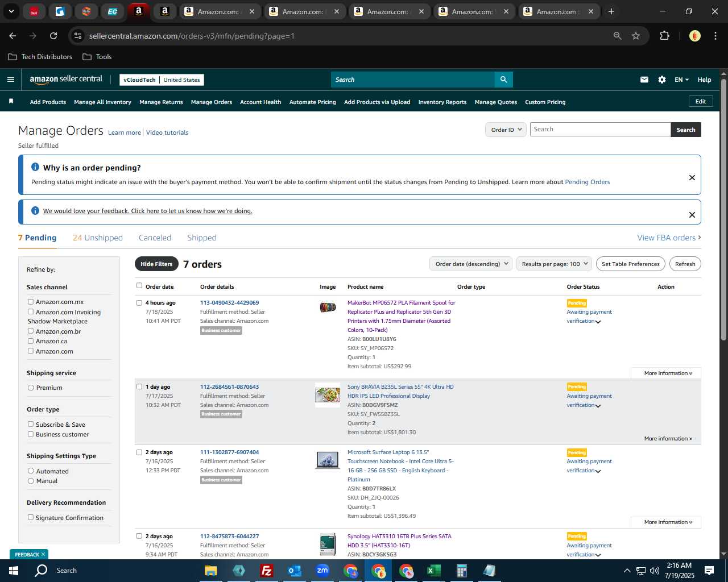The image size is (728, 582).
Task: Select the Automated shipping settings radio
Action: pyautogui.click(x=31, y=471)
